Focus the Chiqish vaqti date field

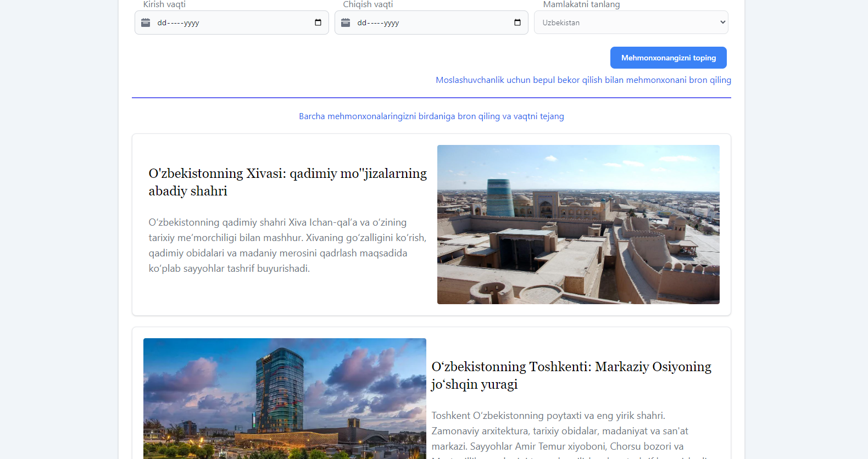[x=432, y=23]
